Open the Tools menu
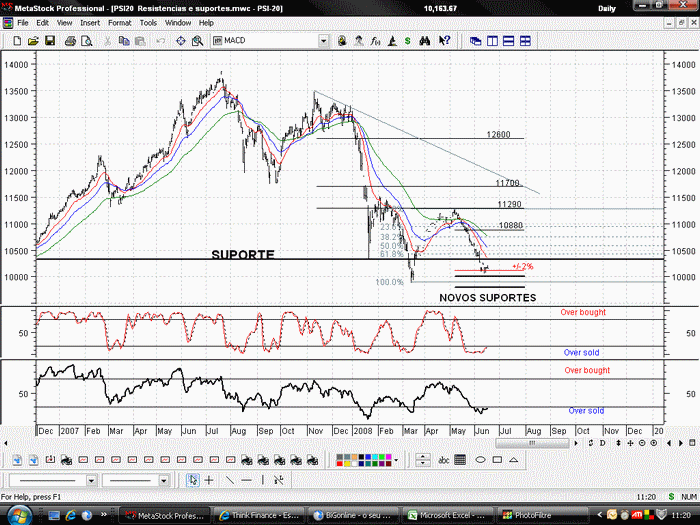The image size is (700, 525). pos(148,23)
